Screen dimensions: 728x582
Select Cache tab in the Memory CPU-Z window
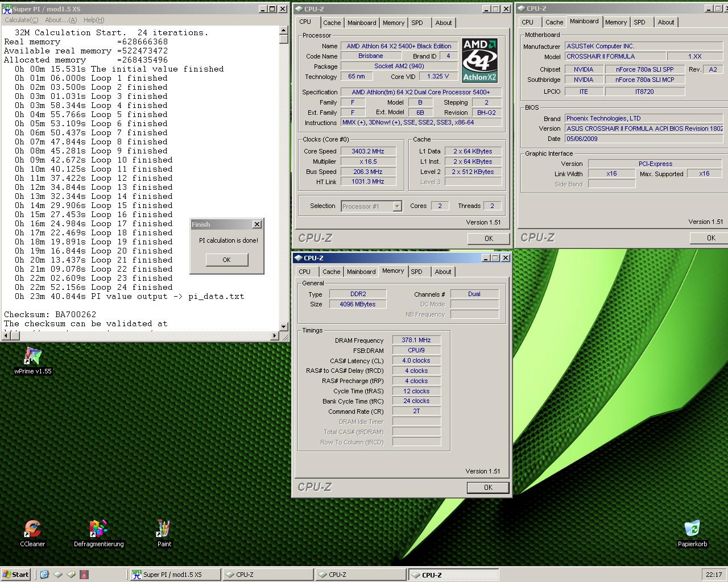pos(331,272)
